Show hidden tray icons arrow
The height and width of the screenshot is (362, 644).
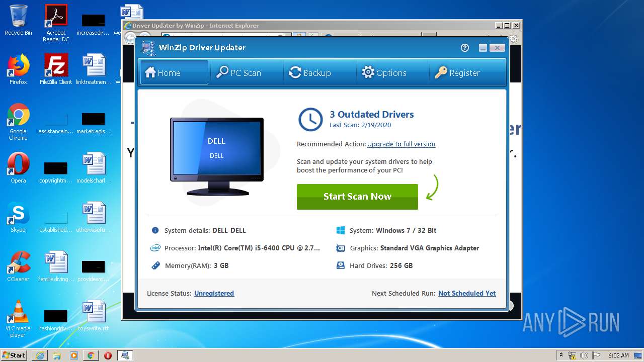click(561, 355)
